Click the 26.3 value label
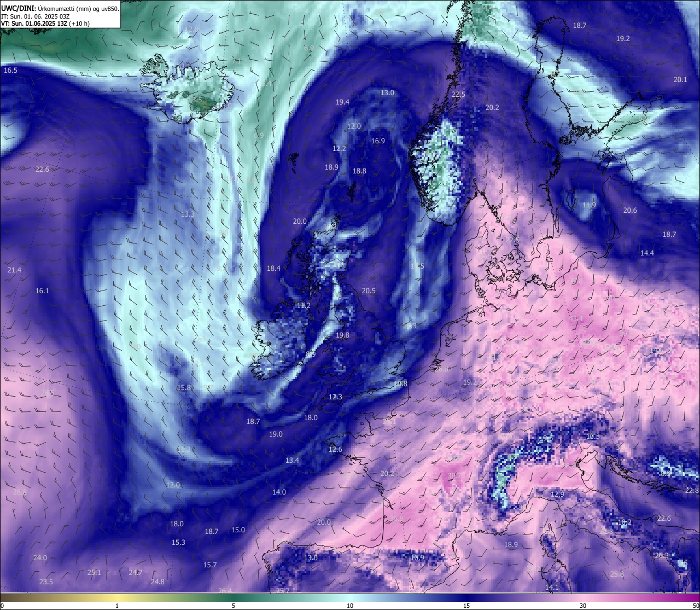The image size is (700, 610). click(662, 555)
